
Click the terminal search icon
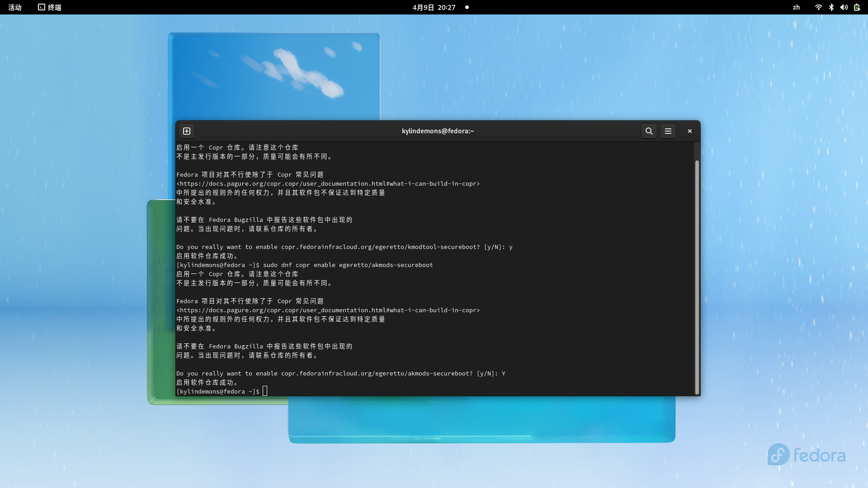click(x=649, y=131)
